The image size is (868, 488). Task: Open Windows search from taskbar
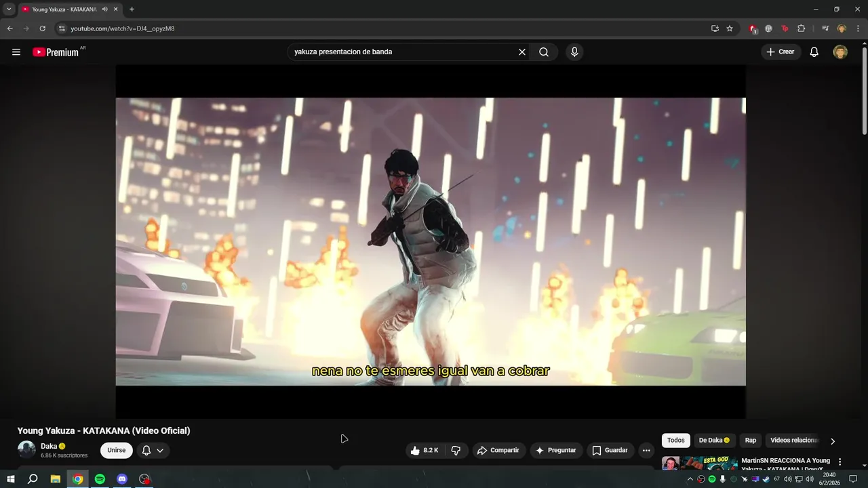(x=33, y=479)
